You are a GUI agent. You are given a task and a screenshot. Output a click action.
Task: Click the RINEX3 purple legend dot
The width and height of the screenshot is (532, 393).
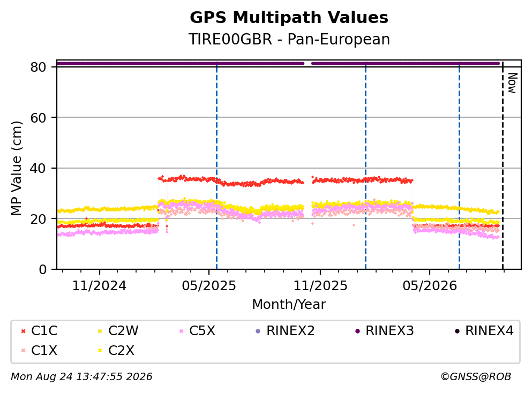(357, 331)
